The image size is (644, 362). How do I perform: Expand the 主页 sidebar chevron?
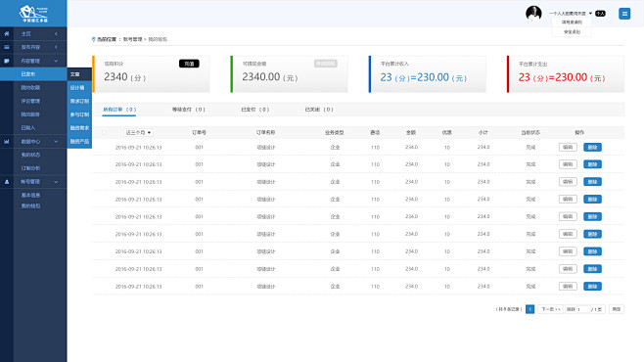(x=56, y=33)
